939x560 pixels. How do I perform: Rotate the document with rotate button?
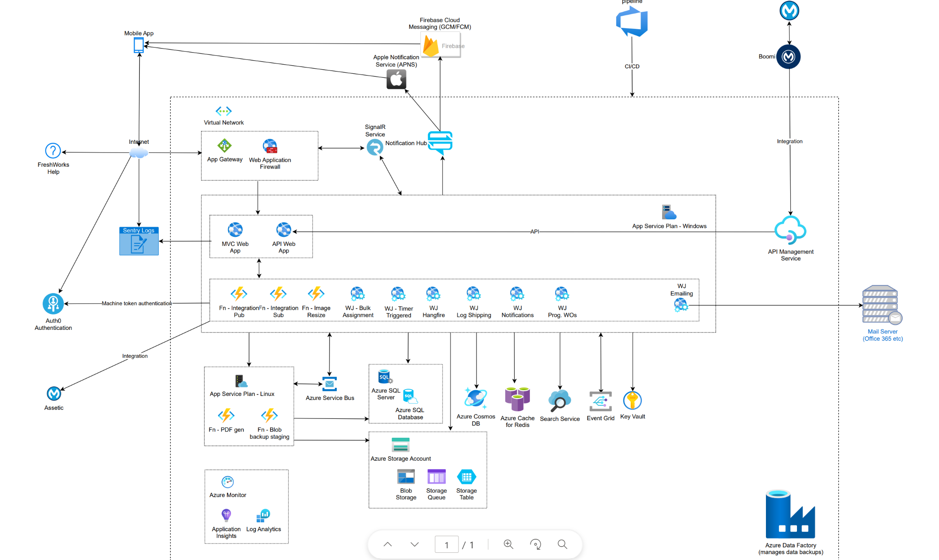535,544
